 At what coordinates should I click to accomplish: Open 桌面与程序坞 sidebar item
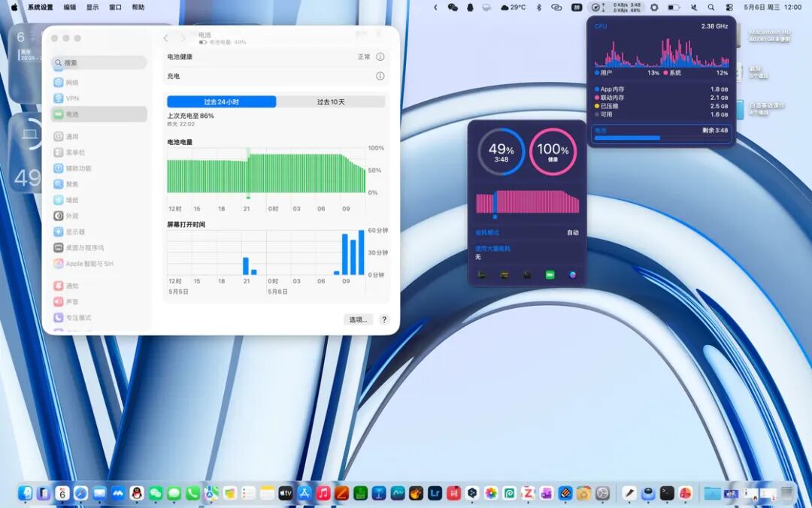[x=98, y=247]
